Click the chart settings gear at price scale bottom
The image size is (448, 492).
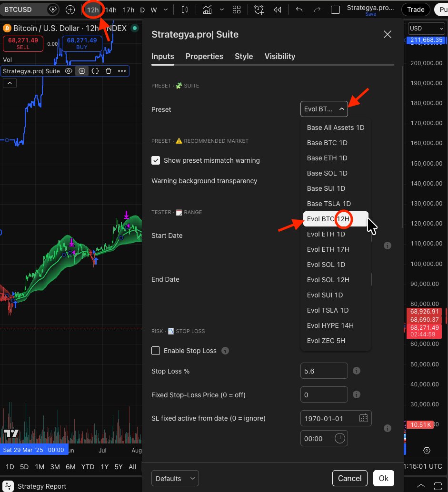[427, 450]
